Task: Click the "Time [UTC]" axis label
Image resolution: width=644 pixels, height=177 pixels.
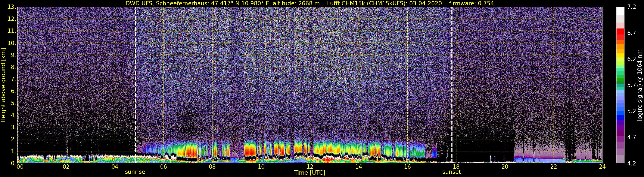Action: tap(310, 173)
